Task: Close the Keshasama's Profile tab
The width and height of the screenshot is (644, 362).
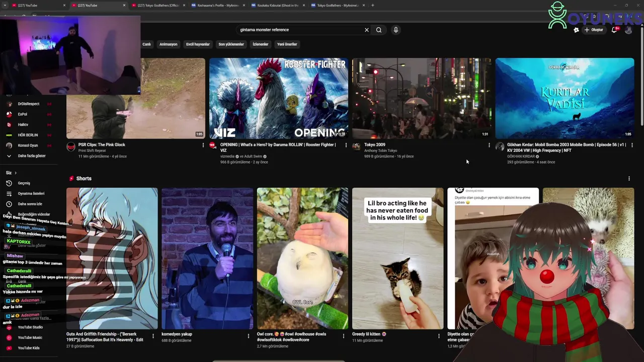Action: click(244, 6)
